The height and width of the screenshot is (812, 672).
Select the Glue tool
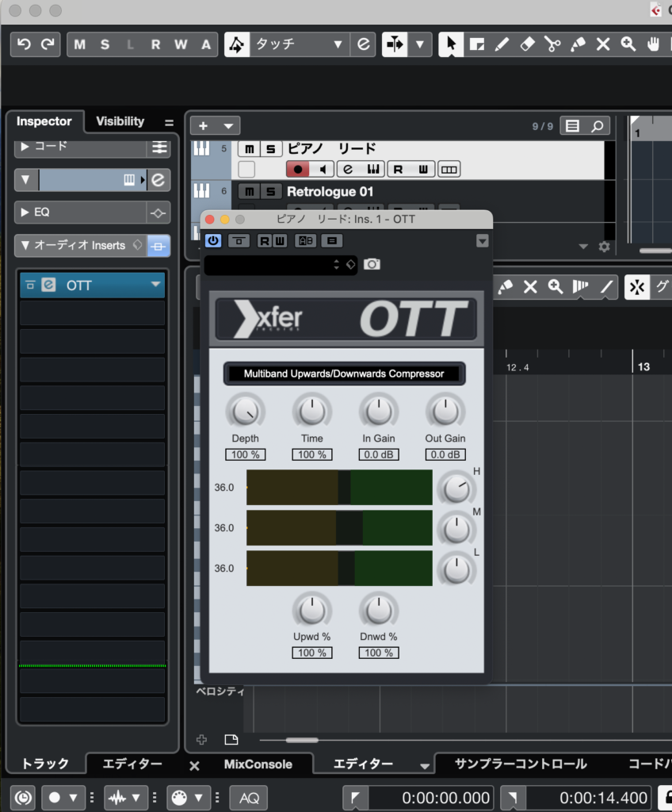click(578, 44)
